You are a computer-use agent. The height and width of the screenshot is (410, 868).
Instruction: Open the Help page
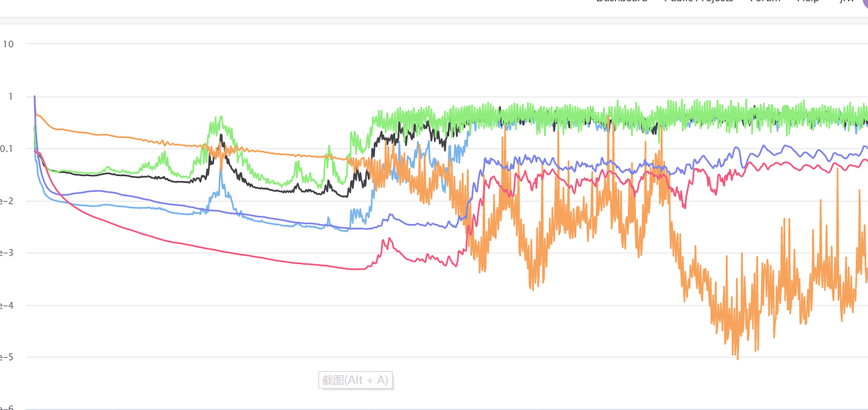tap(808, 1)
